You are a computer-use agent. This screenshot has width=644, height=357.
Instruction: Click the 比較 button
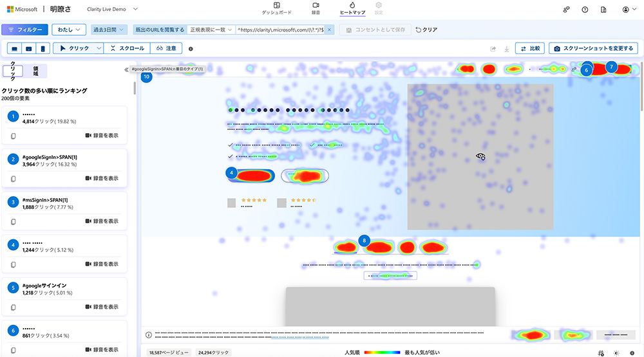click(x=531, y=48)
